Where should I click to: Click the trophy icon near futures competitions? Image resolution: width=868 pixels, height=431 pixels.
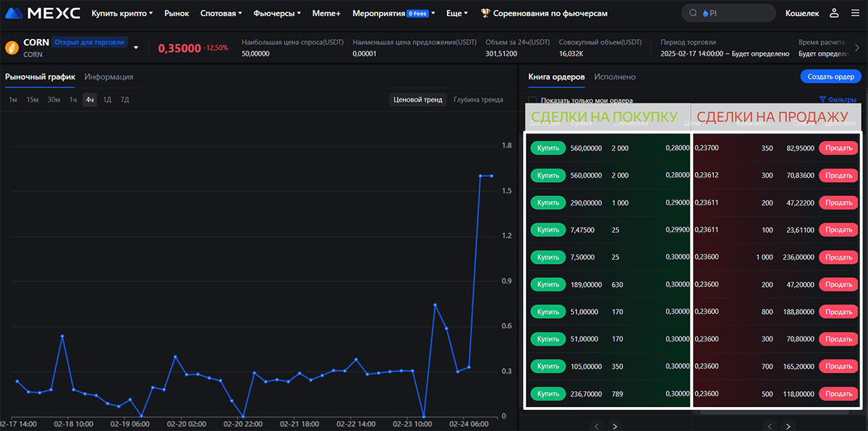pos(485,13)
